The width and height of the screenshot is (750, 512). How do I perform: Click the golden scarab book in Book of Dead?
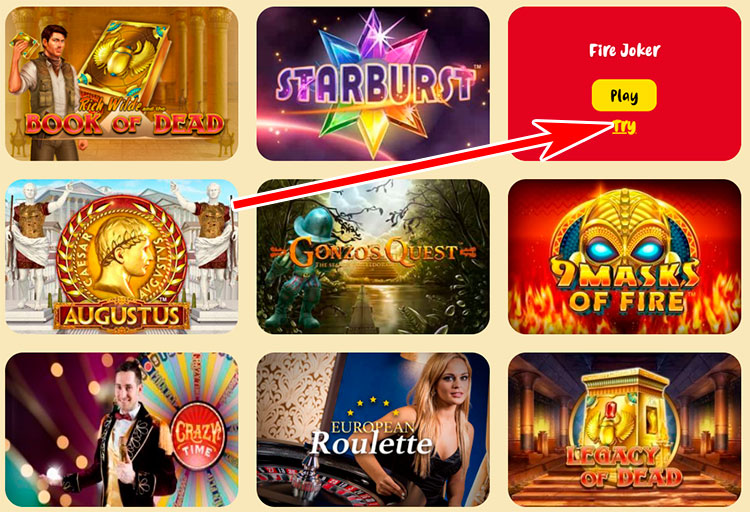[125, 60]
